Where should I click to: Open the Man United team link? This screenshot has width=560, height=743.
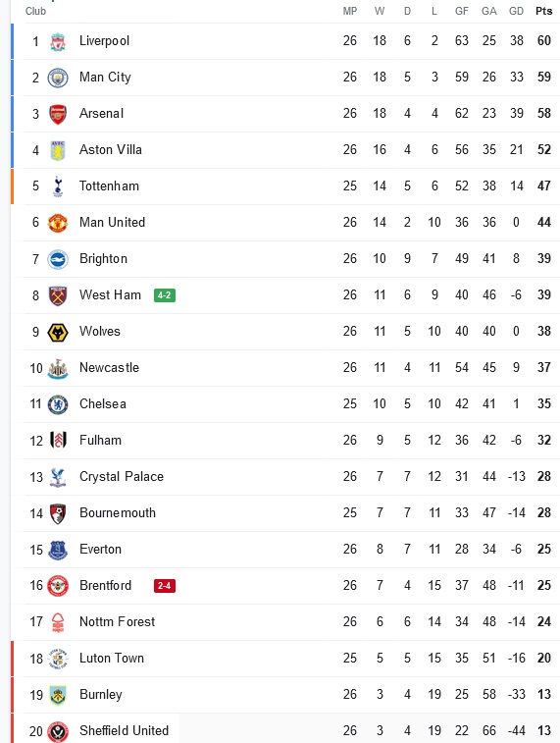tap(112, 222)
